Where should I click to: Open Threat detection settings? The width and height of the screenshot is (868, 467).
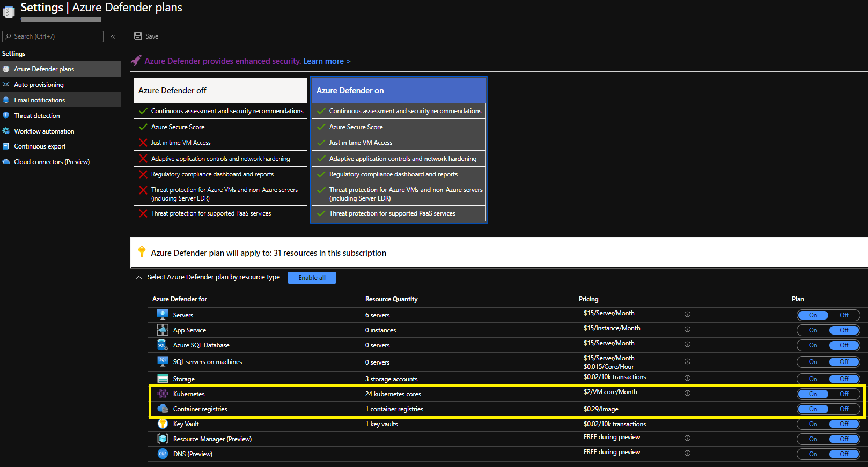(60, 115)
